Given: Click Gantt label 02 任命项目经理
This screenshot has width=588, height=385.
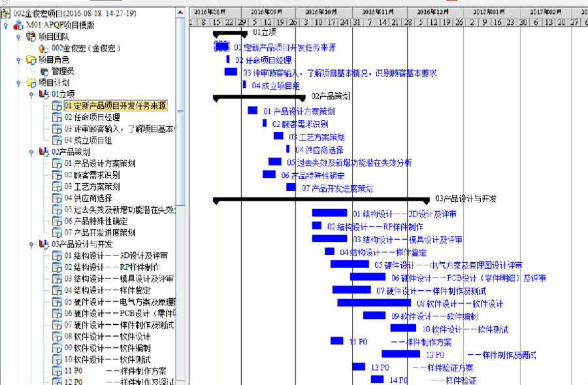Looking at the screenshot, I should click(x=263, y=60).
